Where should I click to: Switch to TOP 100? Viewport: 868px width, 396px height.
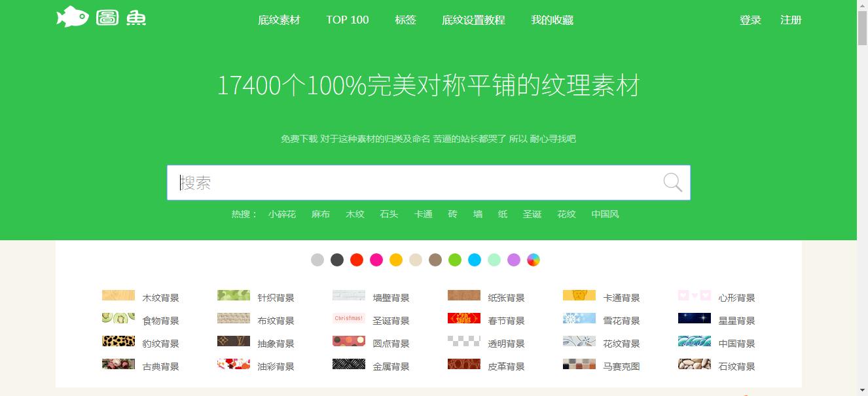347,20
